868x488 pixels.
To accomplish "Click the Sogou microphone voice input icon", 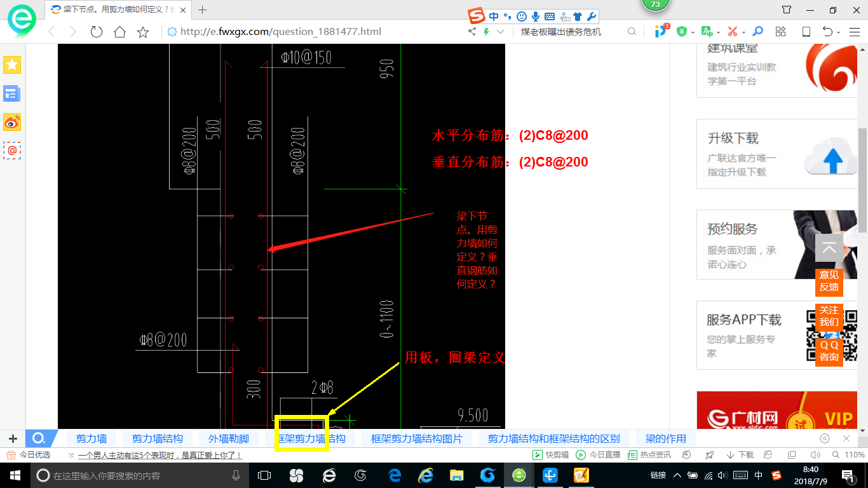I will [536, 17].
